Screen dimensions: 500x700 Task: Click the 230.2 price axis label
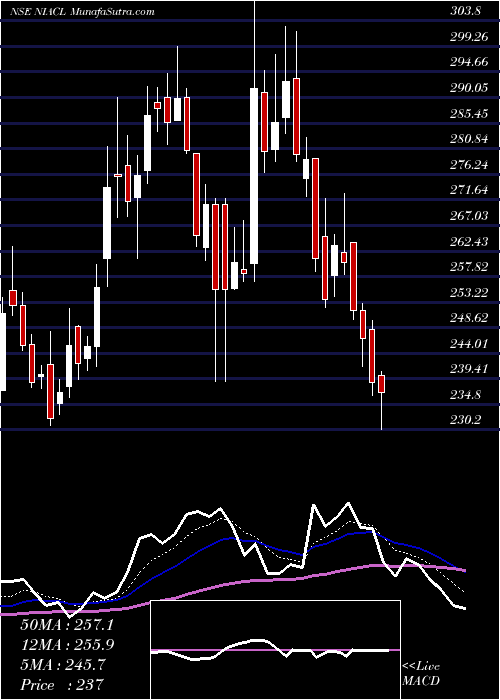(x=466, y=421)
